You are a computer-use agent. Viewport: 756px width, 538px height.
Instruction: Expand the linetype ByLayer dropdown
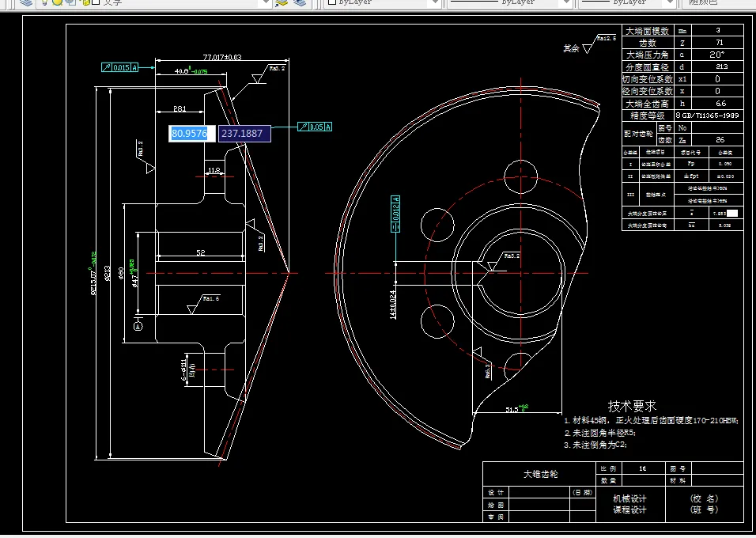(x=565, y=3)
